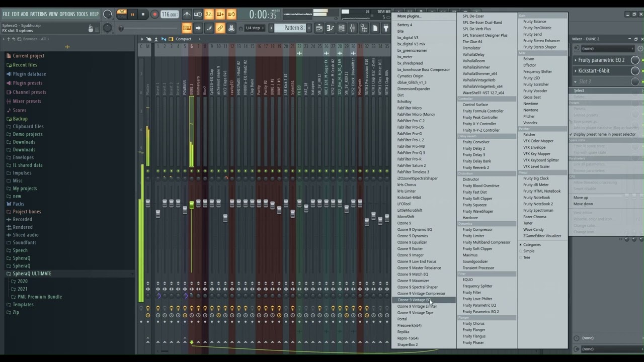
Task: Select Fruity Limiter from plugin list
Action: coord(473,236)
